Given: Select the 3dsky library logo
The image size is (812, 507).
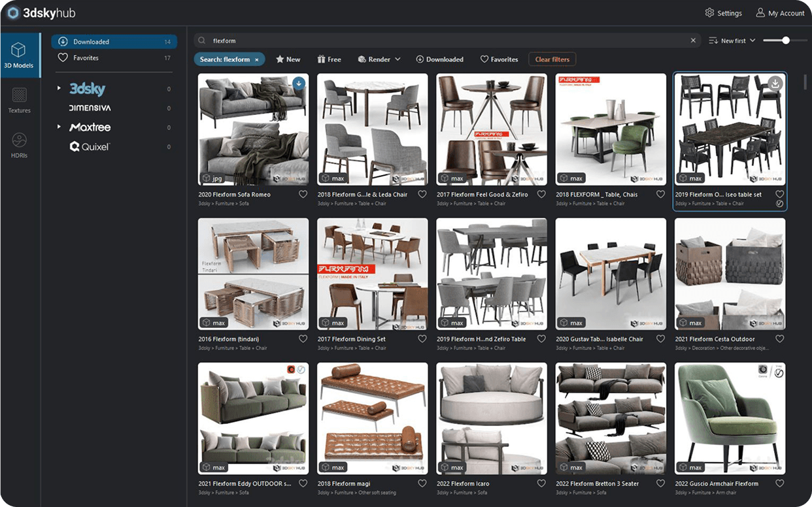Looking at the screenshot, I should pyautogui.click(x=87, y=89).
